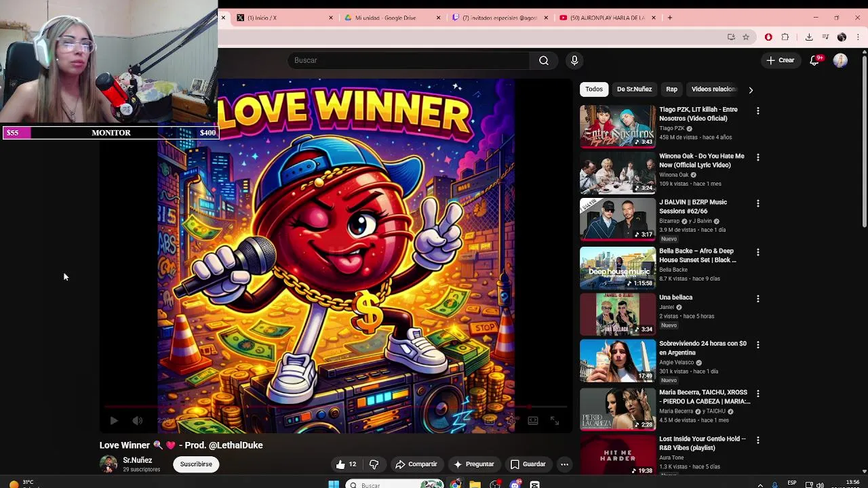Toggle subtitles in the video player
The height and width of the screenshot is (488, 868).
(489, 421)
